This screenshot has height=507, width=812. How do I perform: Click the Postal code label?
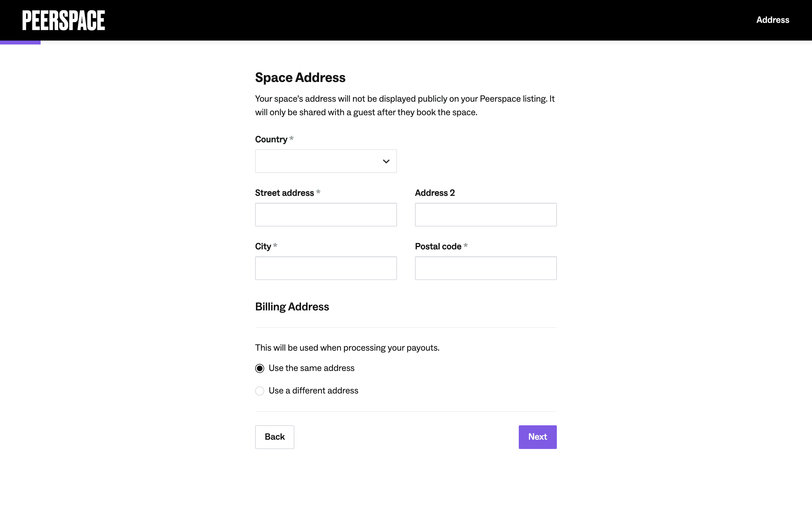click(x=438, y=246)
